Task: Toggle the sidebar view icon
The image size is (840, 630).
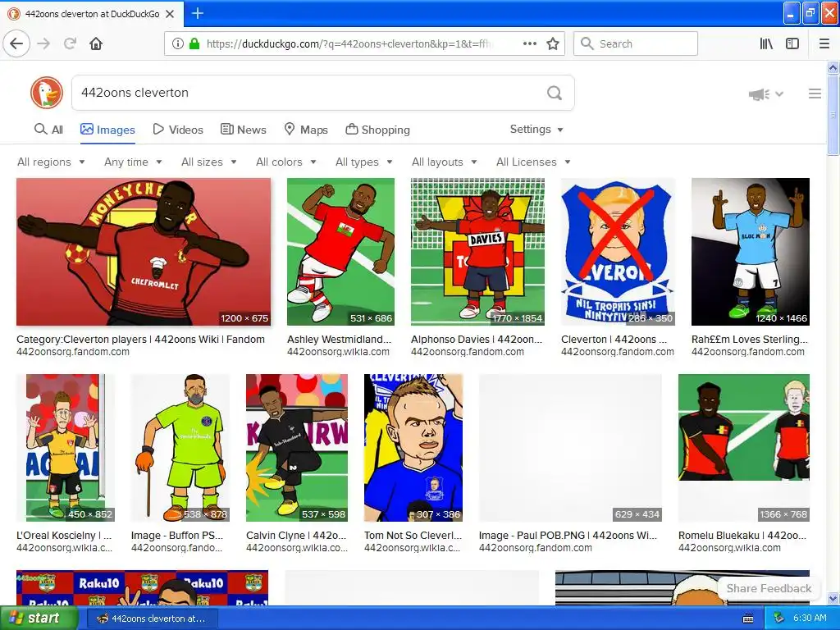Action: [792, 43]
